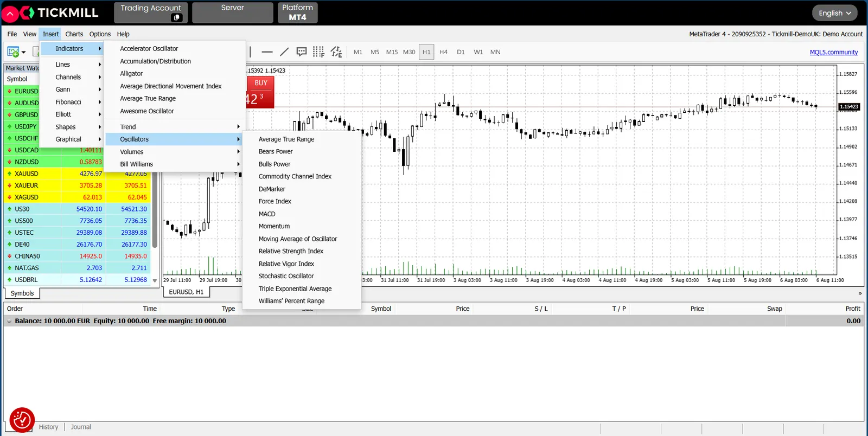Switch to the Journal tab
Screen dimensions: 868x436
click(x=81, y=427)
